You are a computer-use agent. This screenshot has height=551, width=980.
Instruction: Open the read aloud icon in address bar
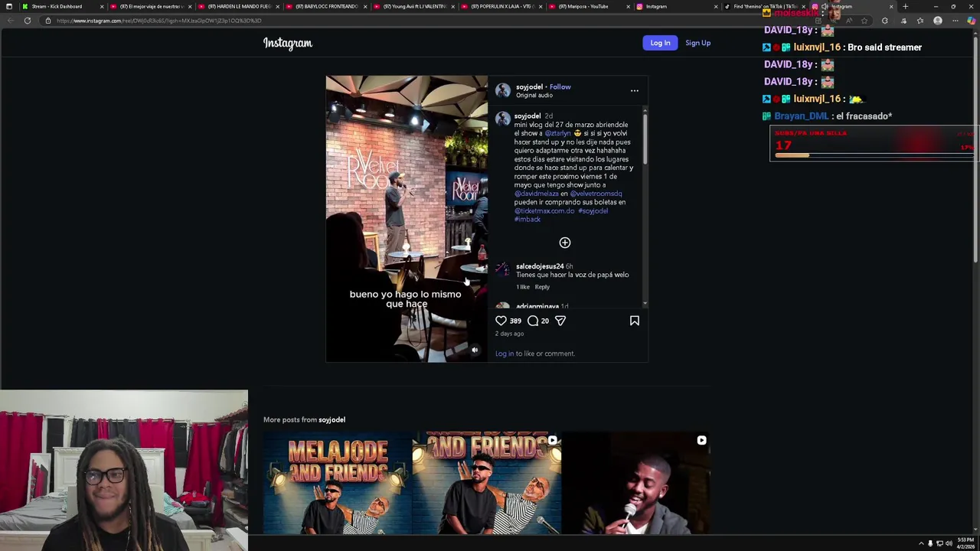pos(849,21)
